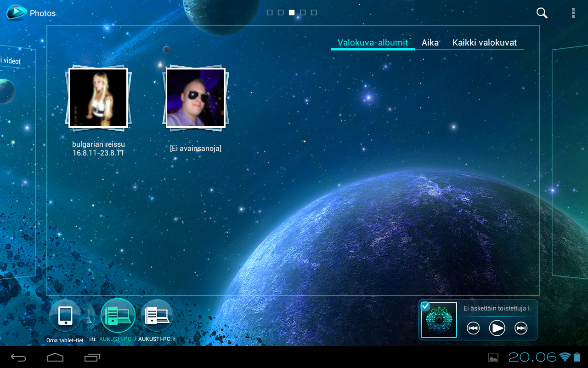Tap the Android home button

point(55,357)
